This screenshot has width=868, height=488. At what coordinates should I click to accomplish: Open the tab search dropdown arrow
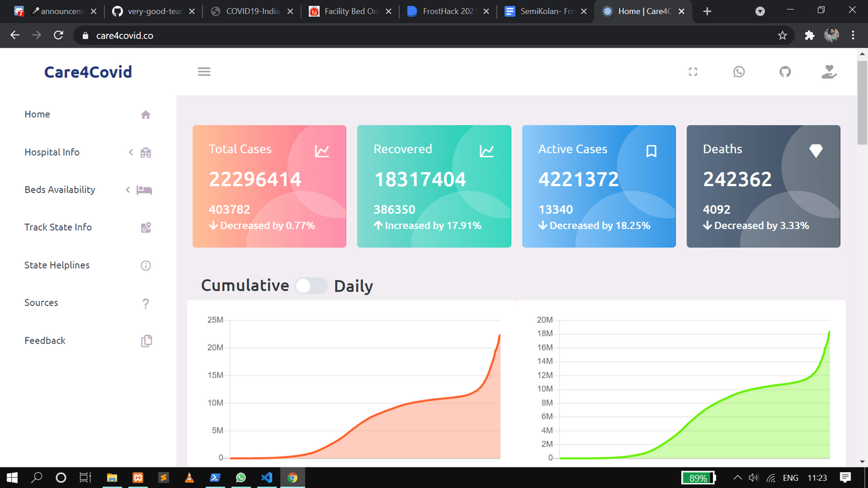click(x=761, y=11)
